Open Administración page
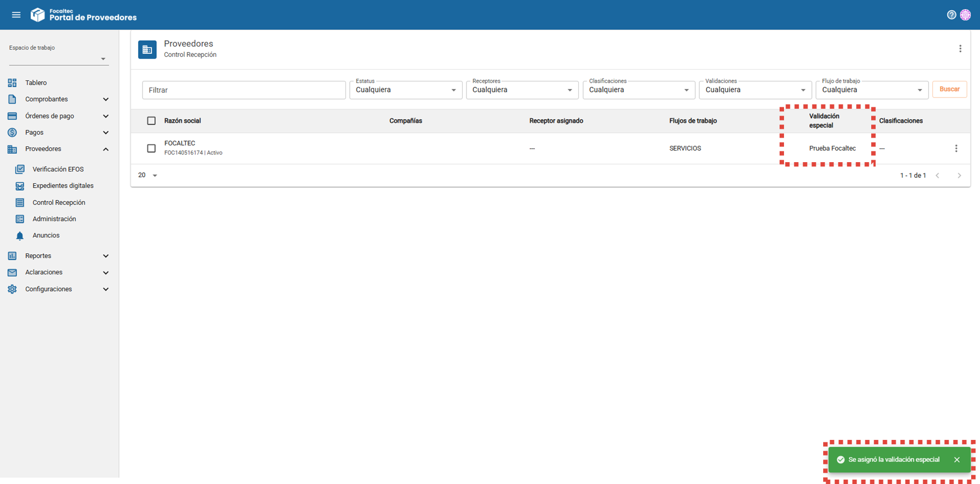The width and height of the screenshot is (980, 484). point(54,219)
